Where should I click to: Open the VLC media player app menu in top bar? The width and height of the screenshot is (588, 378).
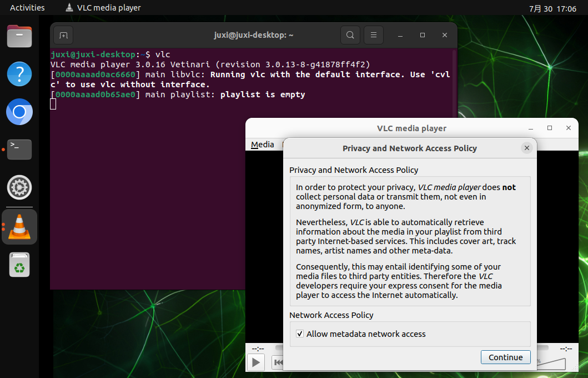103,8
